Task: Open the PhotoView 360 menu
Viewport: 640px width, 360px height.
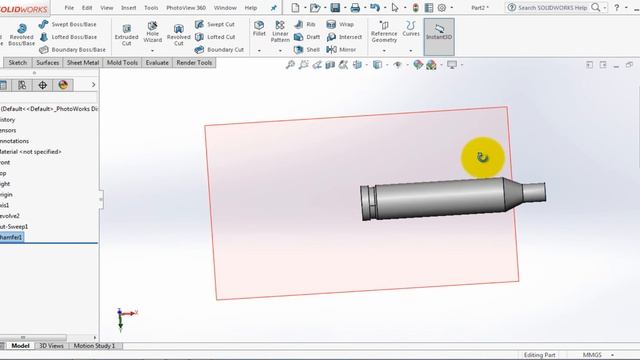Action: click(186, 8)
